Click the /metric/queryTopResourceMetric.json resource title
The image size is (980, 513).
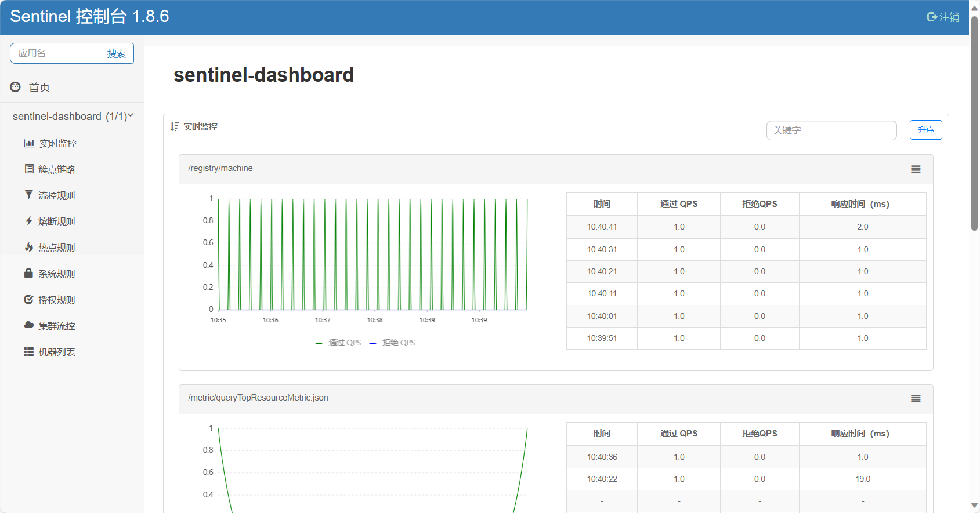(x=258, y=398)
